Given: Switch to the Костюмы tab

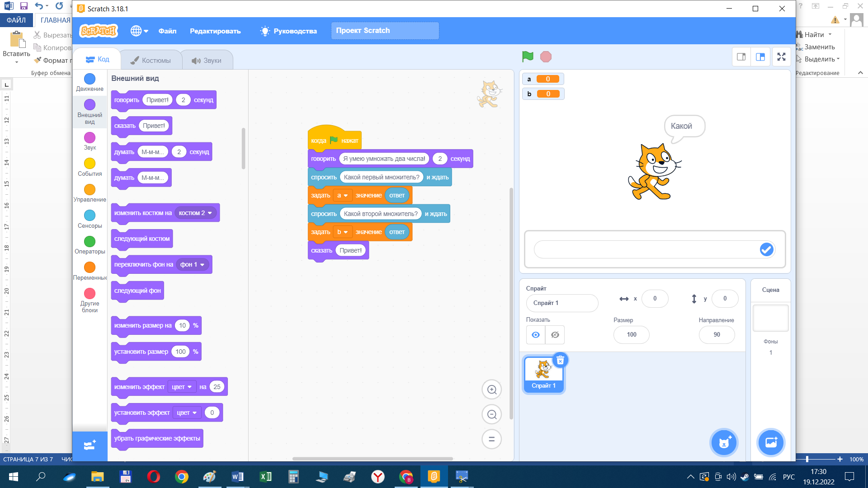Looking at the screenshot, I should click(151, 60).
